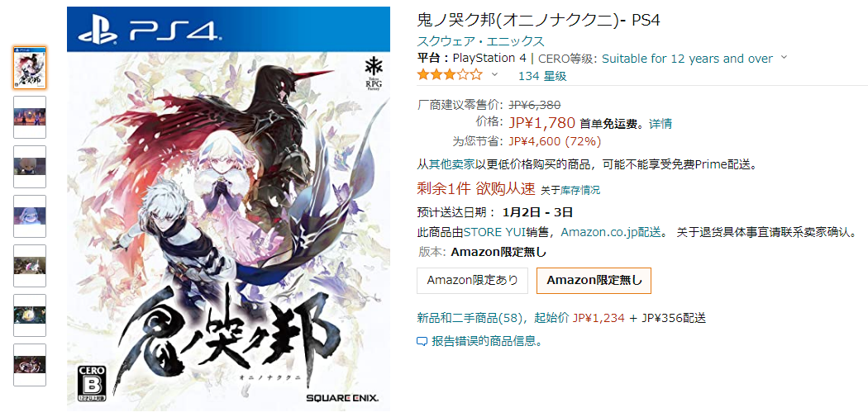The width and height of the screenshot is (868, 417).
Task: Show the fourth screenshot thumbnail
Action: (30, 216)
